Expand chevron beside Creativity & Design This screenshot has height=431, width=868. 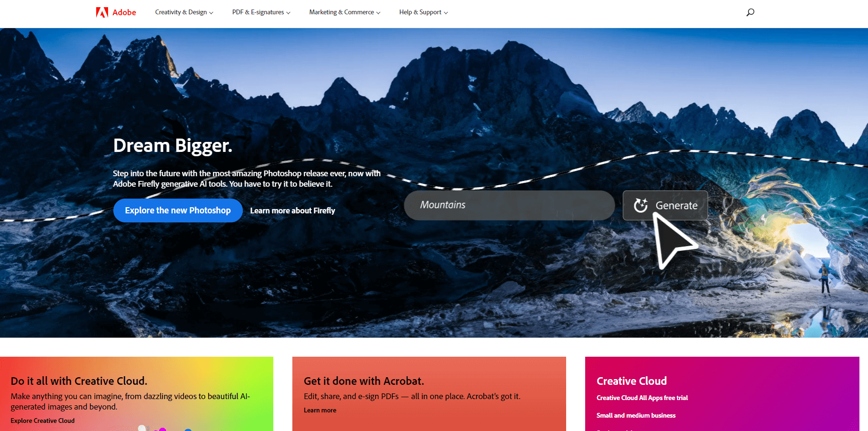click(x=211, y=13)
